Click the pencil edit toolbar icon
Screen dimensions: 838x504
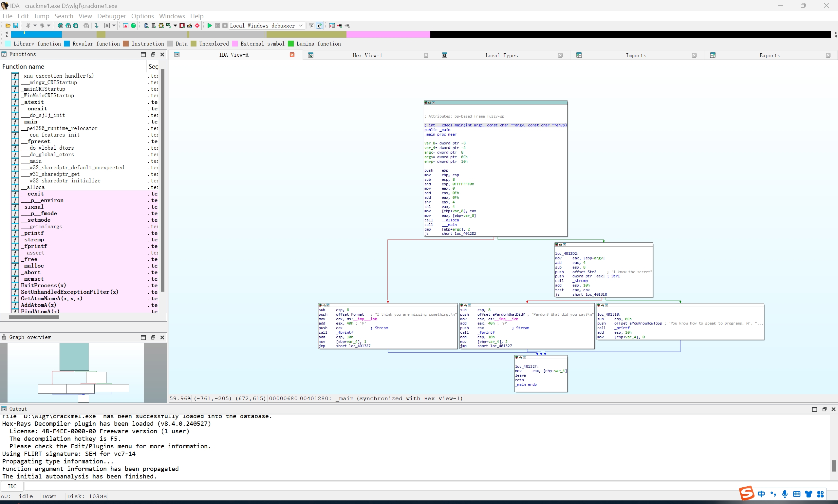tap(190, 26)
